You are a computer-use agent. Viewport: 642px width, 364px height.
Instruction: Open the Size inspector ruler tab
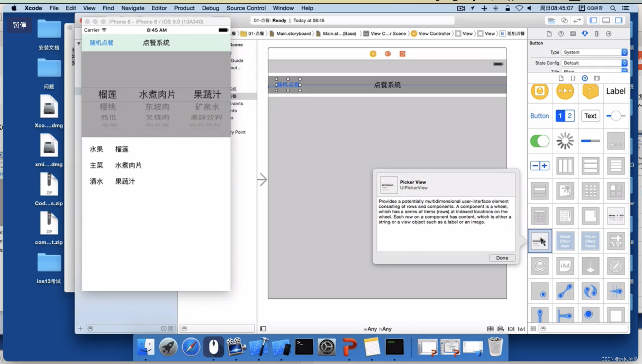pyautogui.click(x=597, y=34)
